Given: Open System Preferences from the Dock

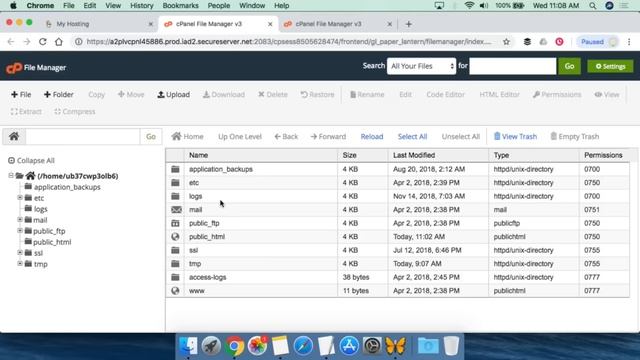Looking at the screenshot, I should [x=372, y=346].
